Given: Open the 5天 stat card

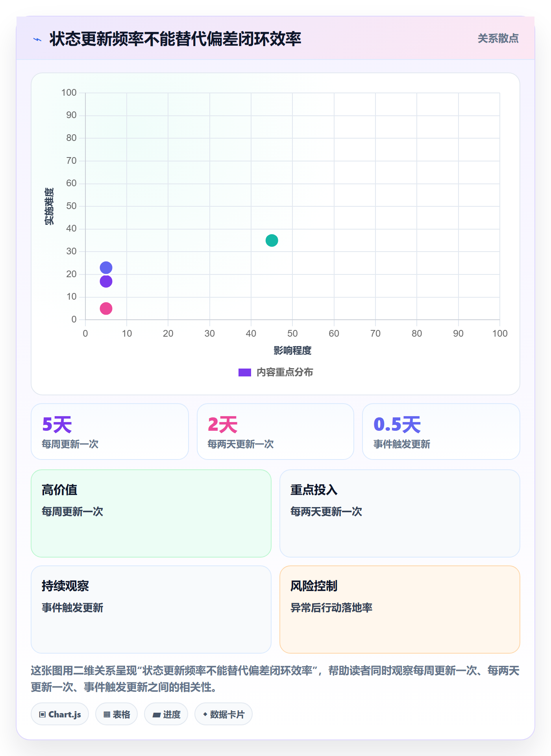Looking at the screenshot, I should tap(110, 432).
